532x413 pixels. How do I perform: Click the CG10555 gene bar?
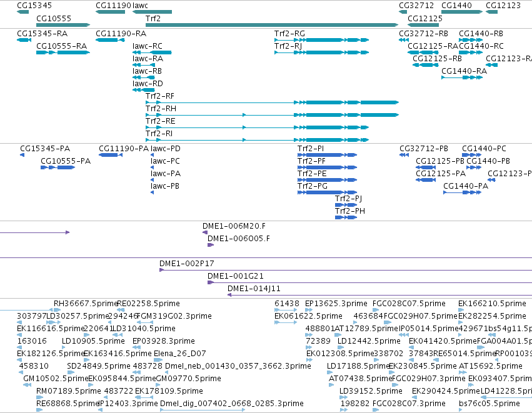click(63, 25)
